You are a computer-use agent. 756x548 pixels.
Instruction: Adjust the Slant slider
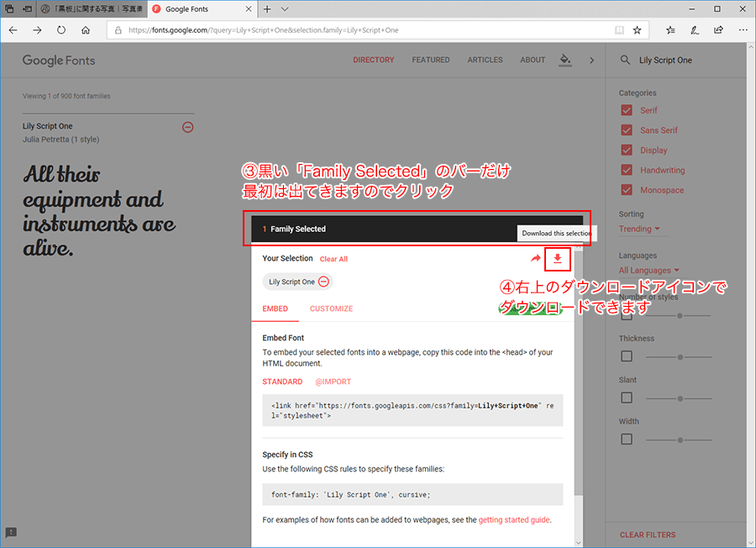click(x=679, y=399)
